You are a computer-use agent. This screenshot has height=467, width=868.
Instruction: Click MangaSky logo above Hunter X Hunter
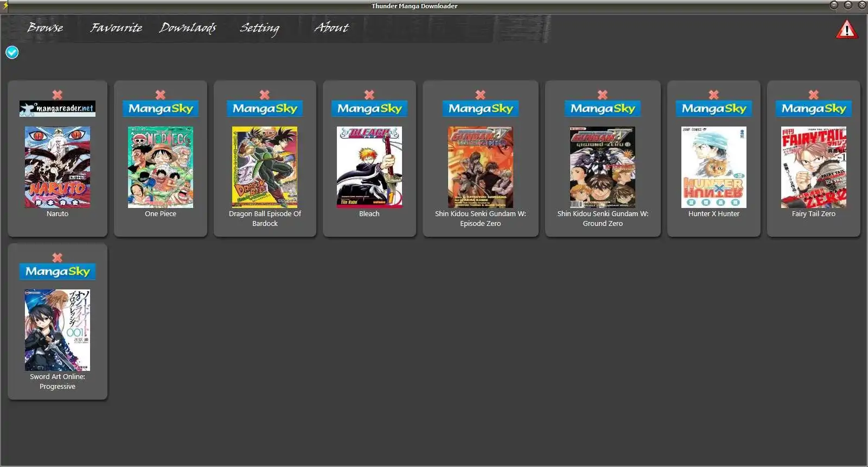(714, 109)
